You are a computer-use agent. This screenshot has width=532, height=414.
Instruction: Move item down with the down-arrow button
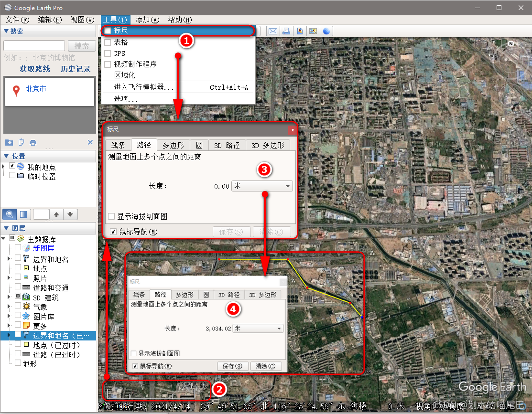70,214
